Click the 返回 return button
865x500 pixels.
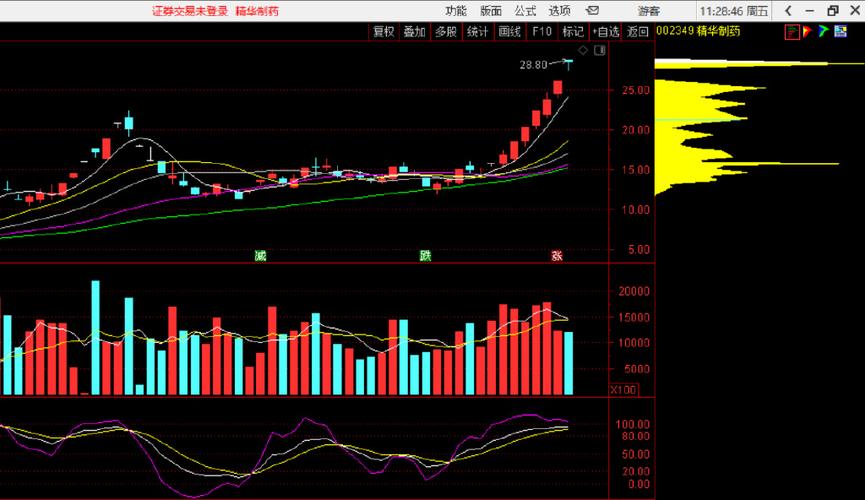coord(638,31)
